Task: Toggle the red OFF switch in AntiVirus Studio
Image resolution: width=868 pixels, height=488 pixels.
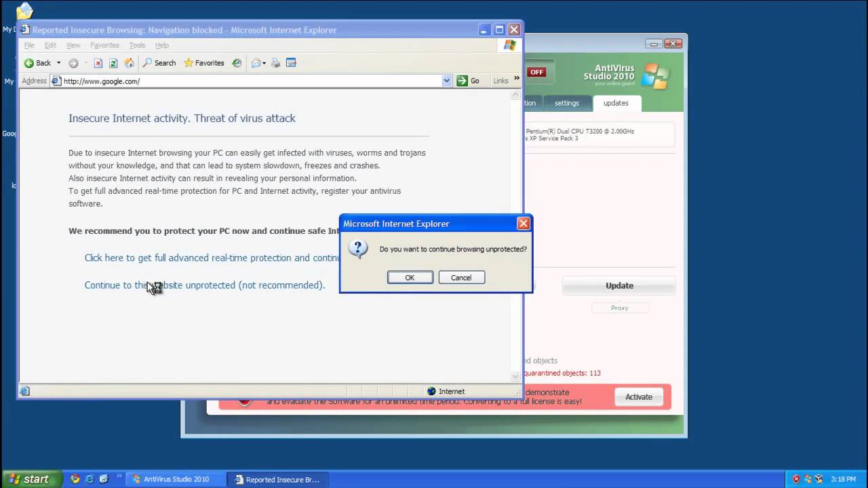Action: point(537,72)
